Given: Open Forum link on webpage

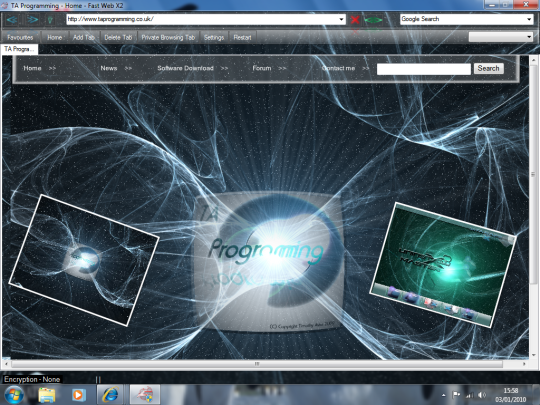Looking at the screenshot, I should pyautogui.click(x=262, y=68).
